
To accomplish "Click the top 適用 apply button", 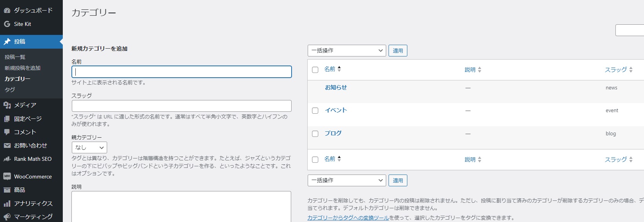I will 398,51.
